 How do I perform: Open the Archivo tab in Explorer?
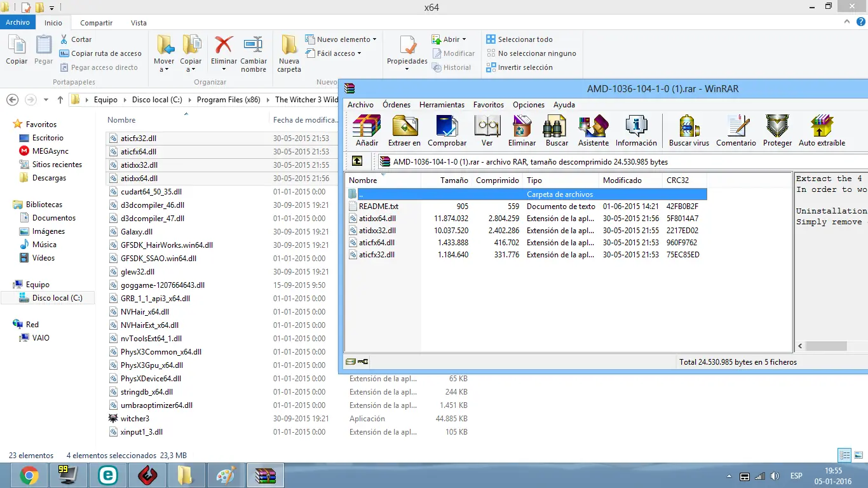click(18, 23)
